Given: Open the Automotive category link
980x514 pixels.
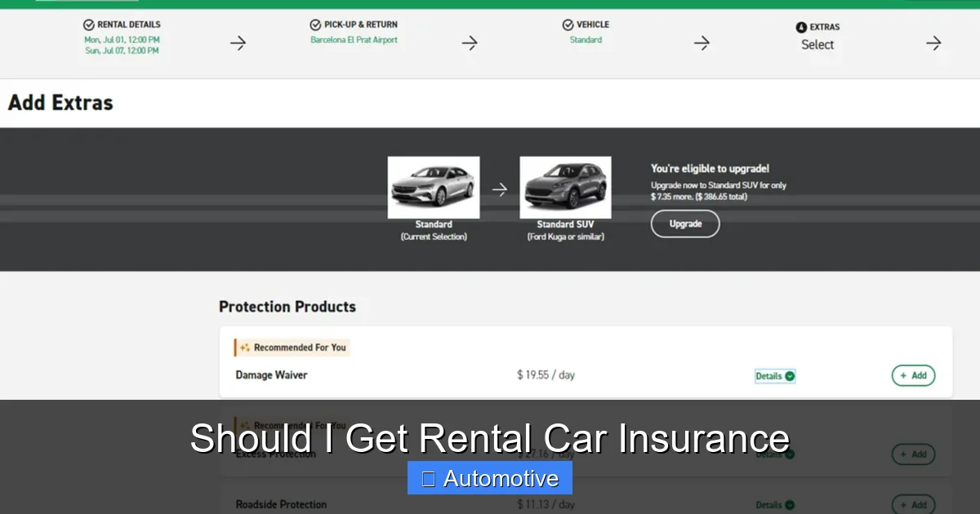Looking at the screenshot, I should point(489,478).
